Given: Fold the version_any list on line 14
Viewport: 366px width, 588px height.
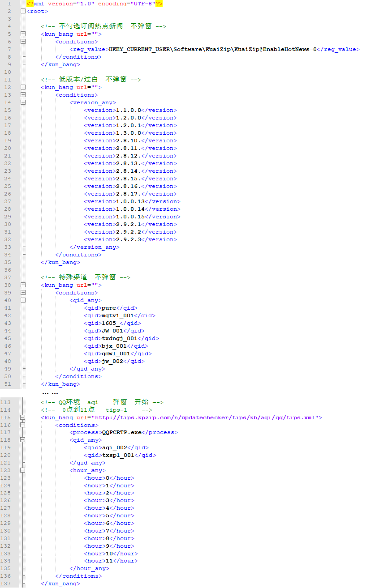Looking at the screenshot, I should click(x=23, y=102).
